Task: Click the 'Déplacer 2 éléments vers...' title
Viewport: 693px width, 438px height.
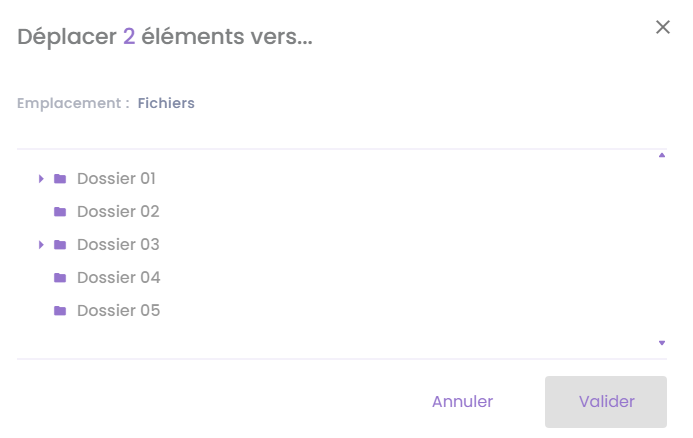Action: click(x=165, y=38)
